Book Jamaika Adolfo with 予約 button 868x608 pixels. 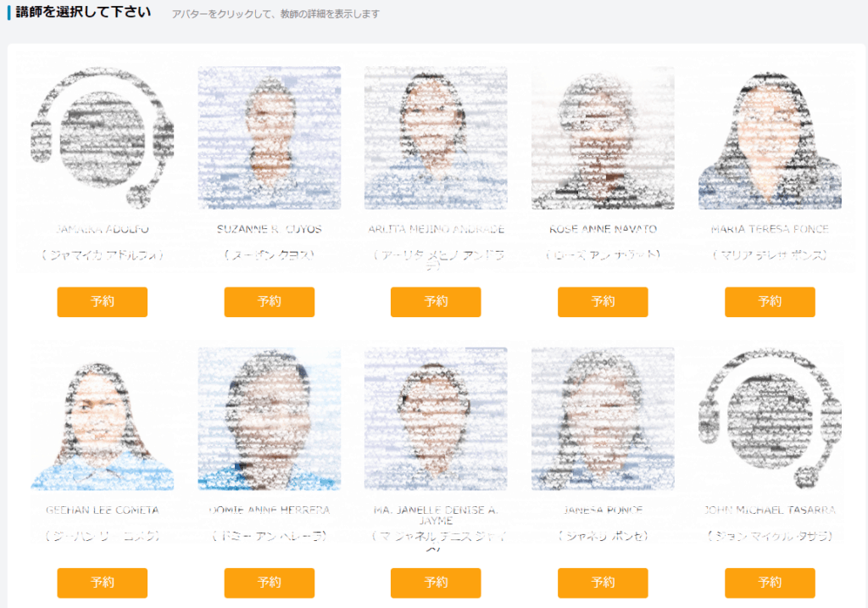click(x=103, y=302)
